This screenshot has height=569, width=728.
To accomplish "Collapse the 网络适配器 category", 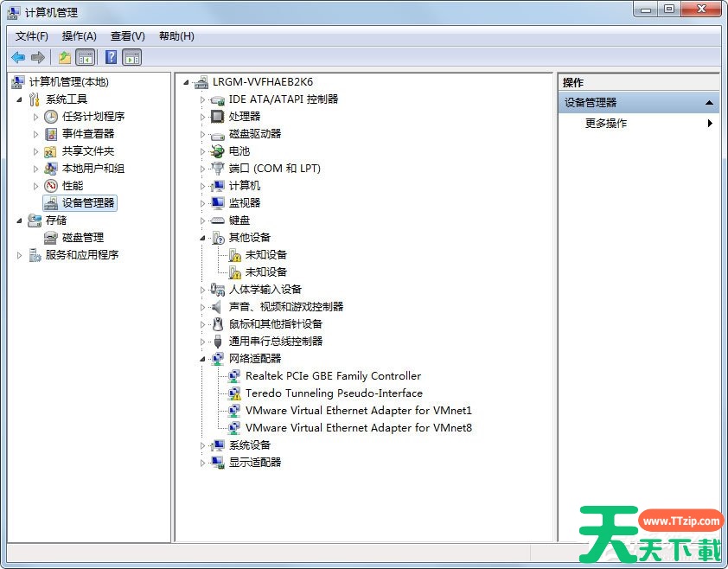I will point(202,359).
